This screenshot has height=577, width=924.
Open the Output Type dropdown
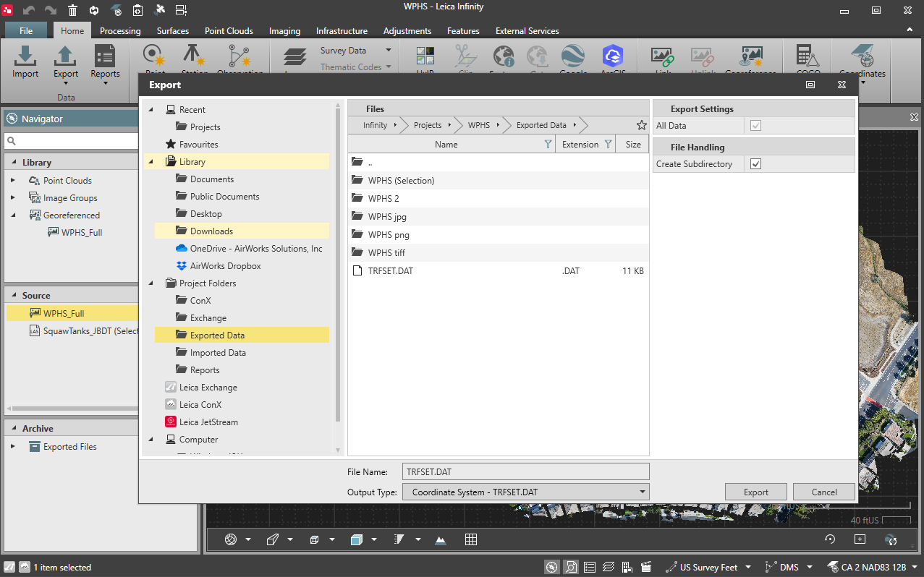coord(527,492)
